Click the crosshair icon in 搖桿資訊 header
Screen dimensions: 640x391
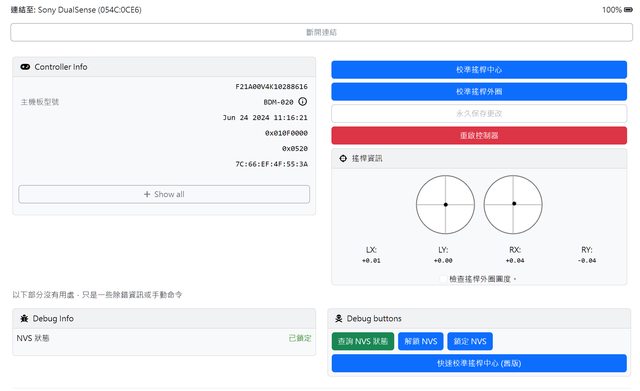click(x=343, y=158)
